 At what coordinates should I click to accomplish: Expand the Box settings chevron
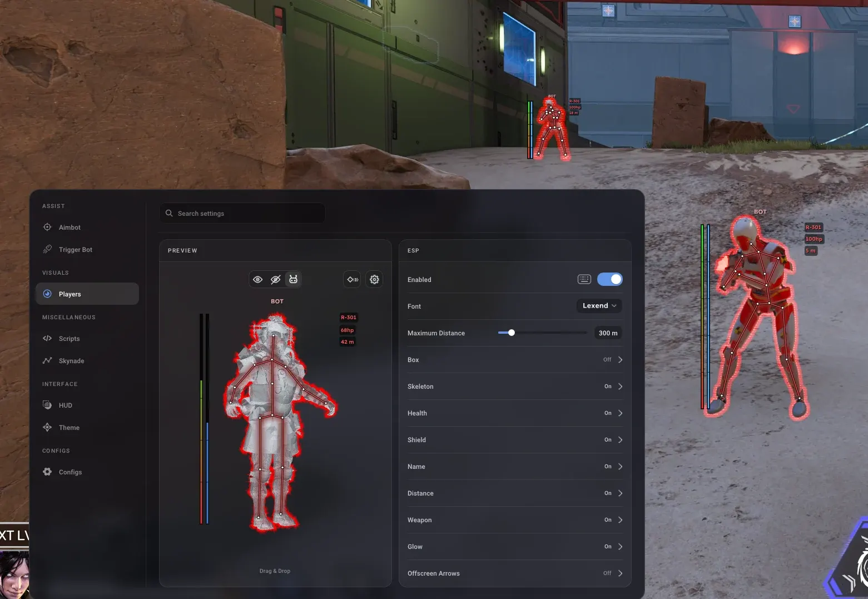pyautogui.click(x=620, y=360)
